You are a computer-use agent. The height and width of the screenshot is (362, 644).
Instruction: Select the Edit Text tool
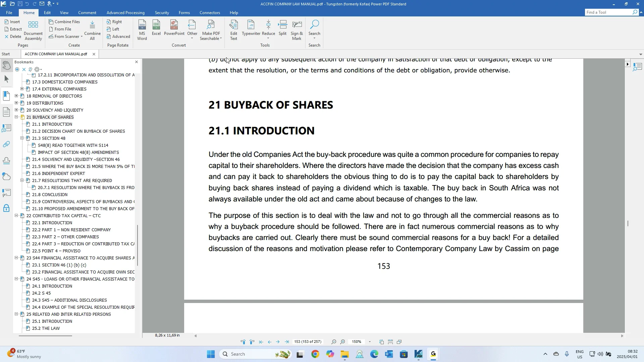click(233, 29)
